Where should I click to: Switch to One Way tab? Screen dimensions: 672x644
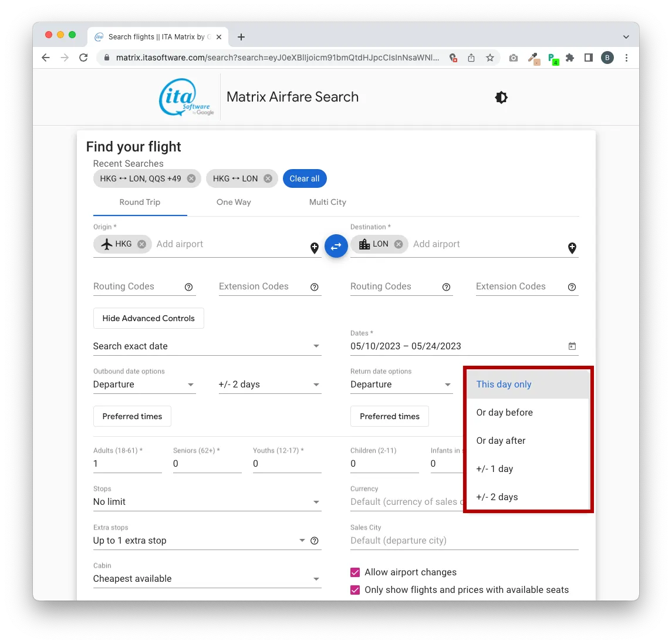tap(234, 202)
